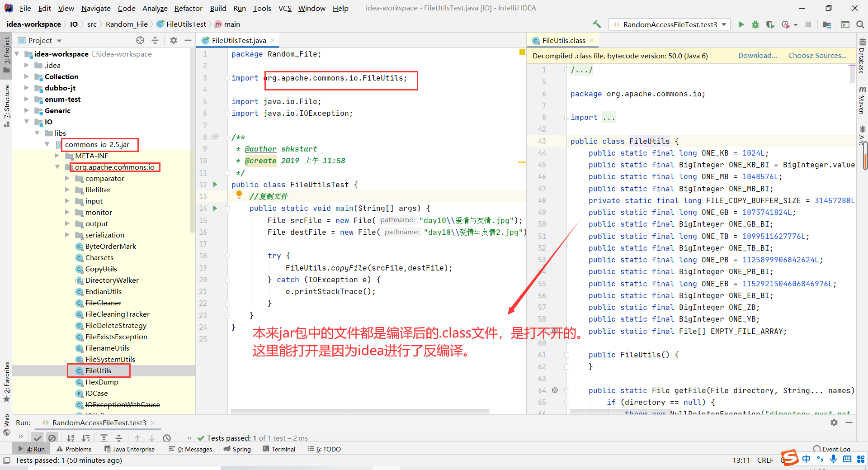Minimize the Run tool window
The width and height of the screenshot is (868, 470).
[x=849, y=423]
